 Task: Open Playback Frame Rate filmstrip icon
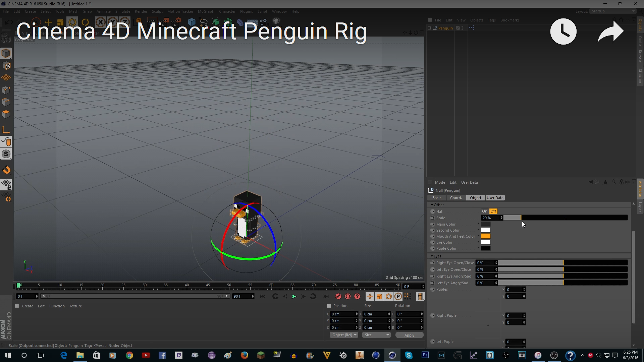[x=420, y=296]
